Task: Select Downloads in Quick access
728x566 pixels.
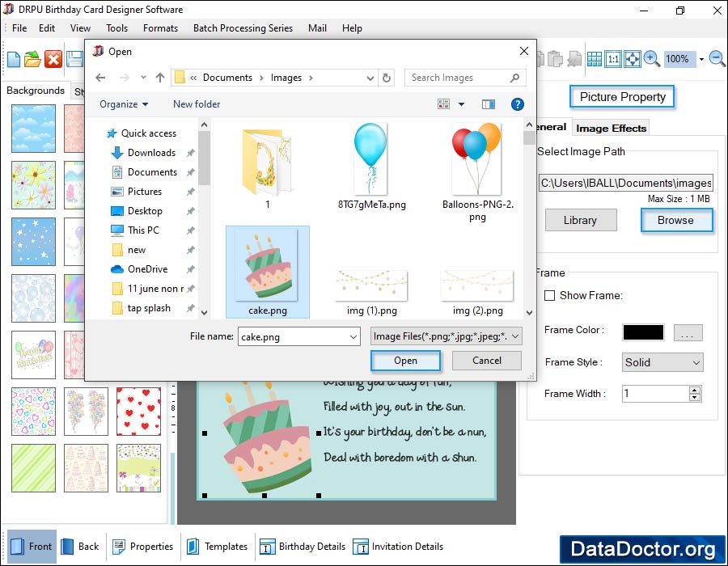Action: [x=151, y=153]
